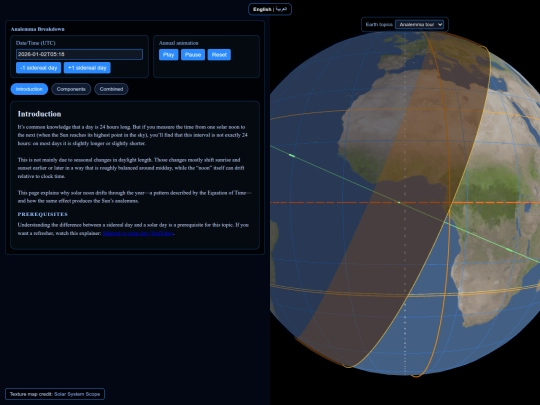Click the Analemma Breakdown title
The width and height of the screenshot is (540, 405).
click(38, 29)
